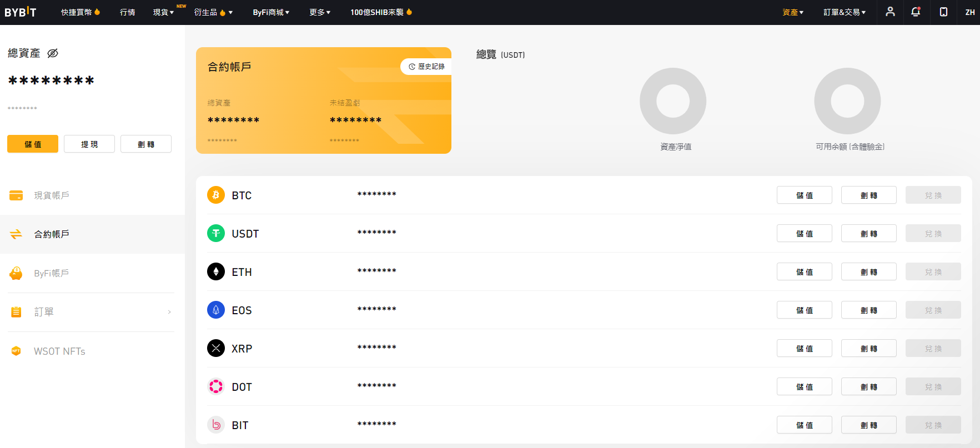Click 儲值 button in XRP row
The width and height of the screenshot is (980, 448).
pyautogui.click(x=805, y=348)
